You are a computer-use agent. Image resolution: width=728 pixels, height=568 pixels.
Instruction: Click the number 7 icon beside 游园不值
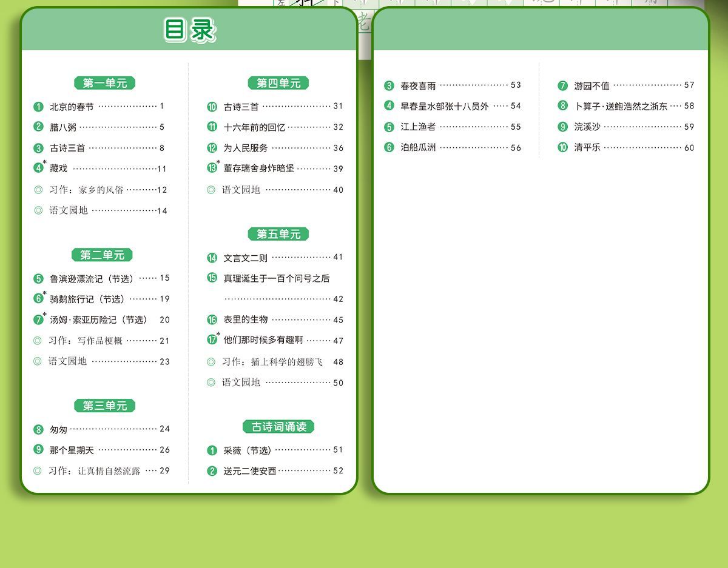[x=562, y=85]
